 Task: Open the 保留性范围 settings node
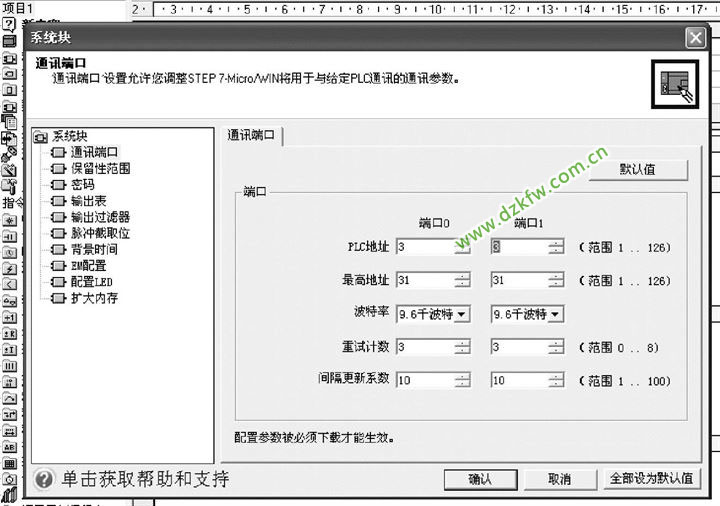[98, 169]
